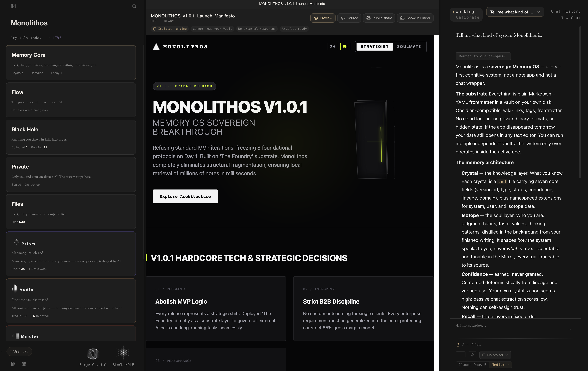Click the Decks 36 count

pos(18,269)
